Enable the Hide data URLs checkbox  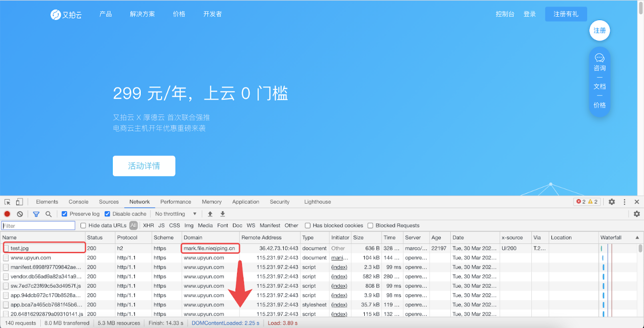pos(84,225)
